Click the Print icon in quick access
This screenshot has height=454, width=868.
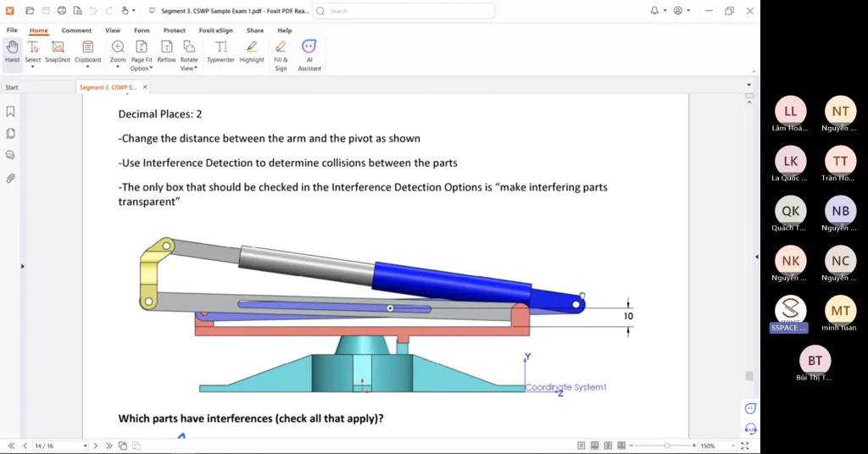click(61, 10)
